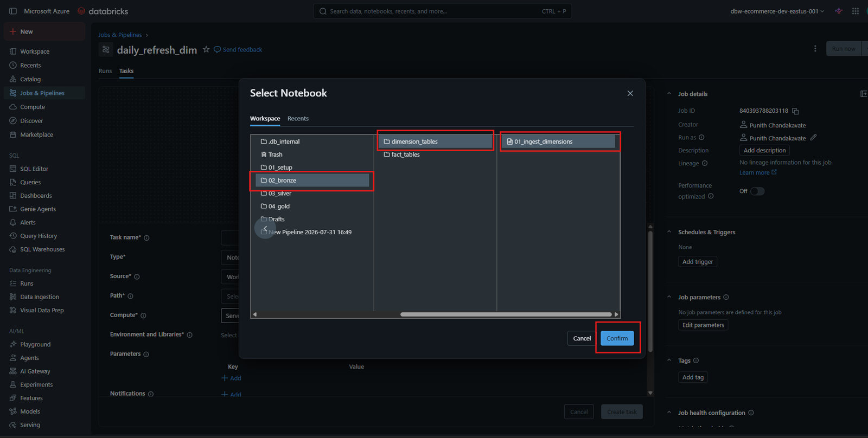
Task: Open the Runs tab
Action: 105,71
